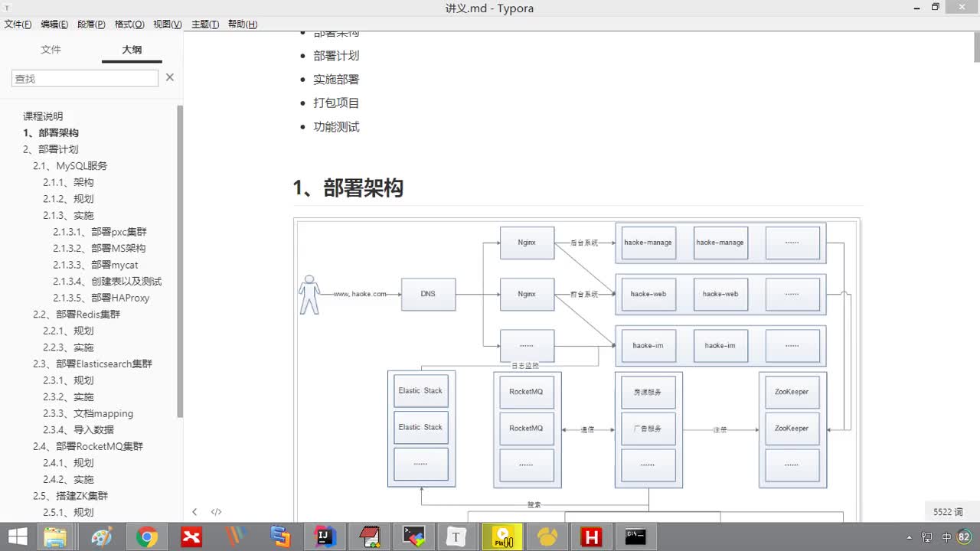980x551 pixels.
Task: Open the 文件(F) menu
Action: (18, 24)
